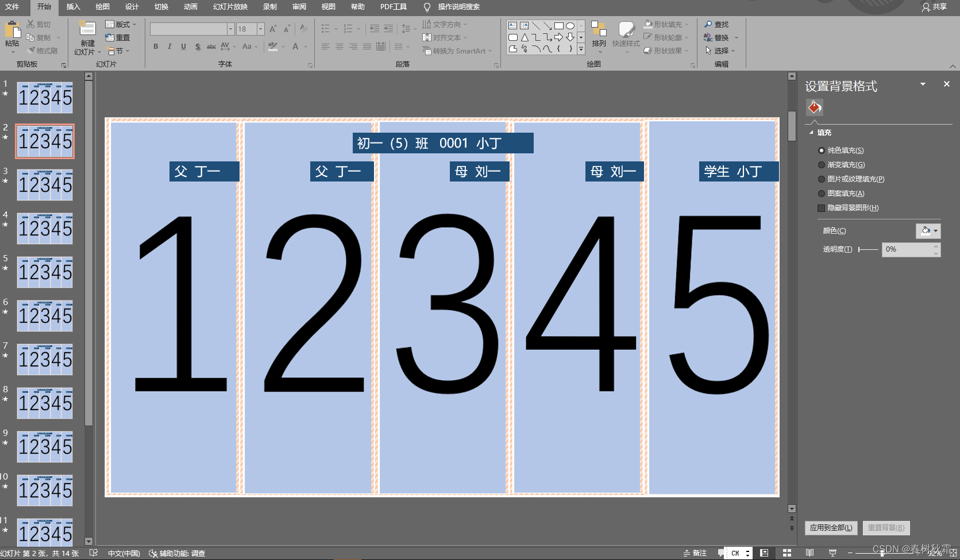Switch to Slide Sorter view icon

787,553
